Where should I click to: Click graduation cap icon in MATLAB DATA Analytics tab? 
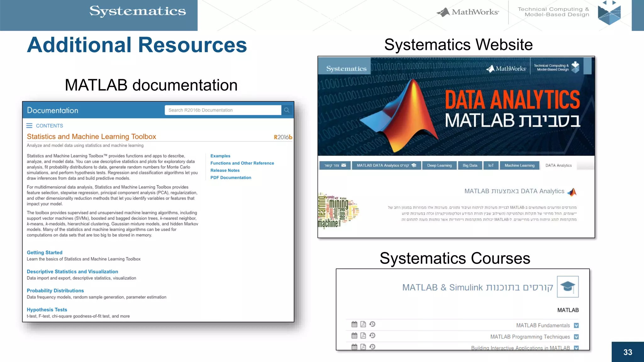[x=414, y=165]
